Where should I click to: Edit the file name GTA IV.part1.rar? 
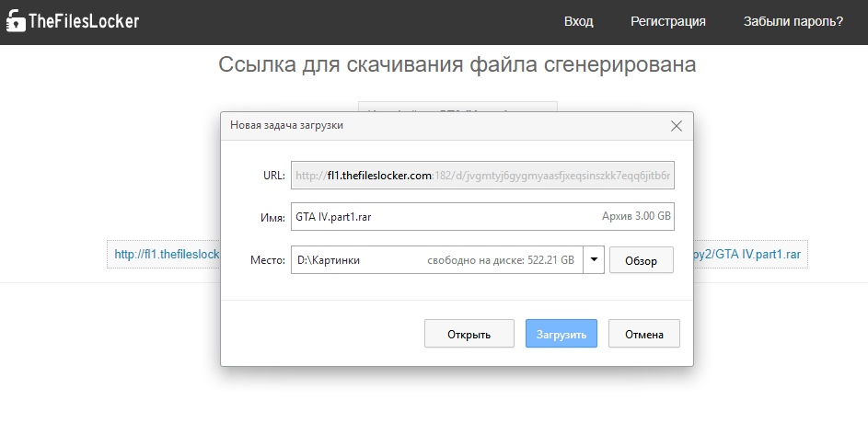tap(482, 217)
